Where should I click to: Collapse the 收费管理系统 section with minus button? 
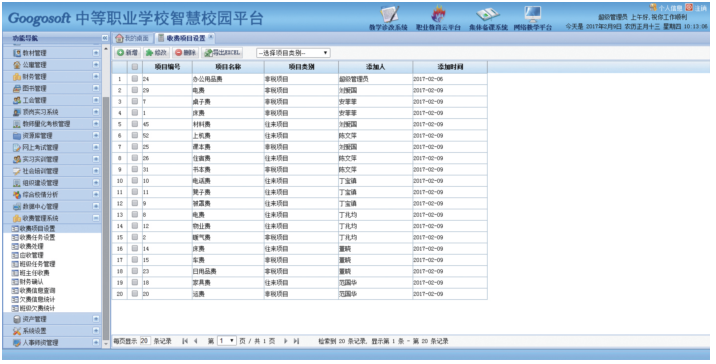[x=96, y=218]
